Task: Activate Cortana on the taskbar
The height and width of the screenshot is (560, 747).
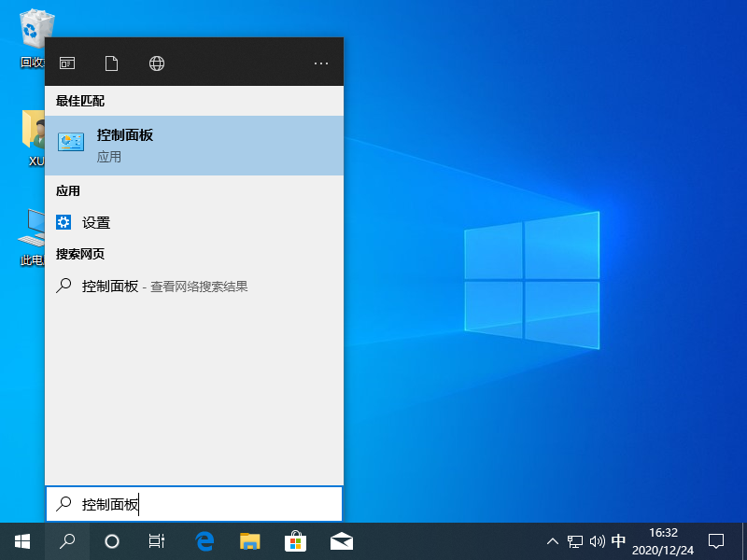Action: pyautogui.click(x=112, y=541)
